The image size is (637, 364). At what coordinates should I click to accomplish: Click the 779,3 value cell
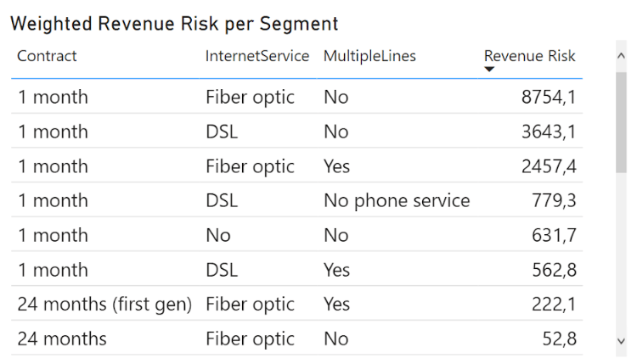555,200
